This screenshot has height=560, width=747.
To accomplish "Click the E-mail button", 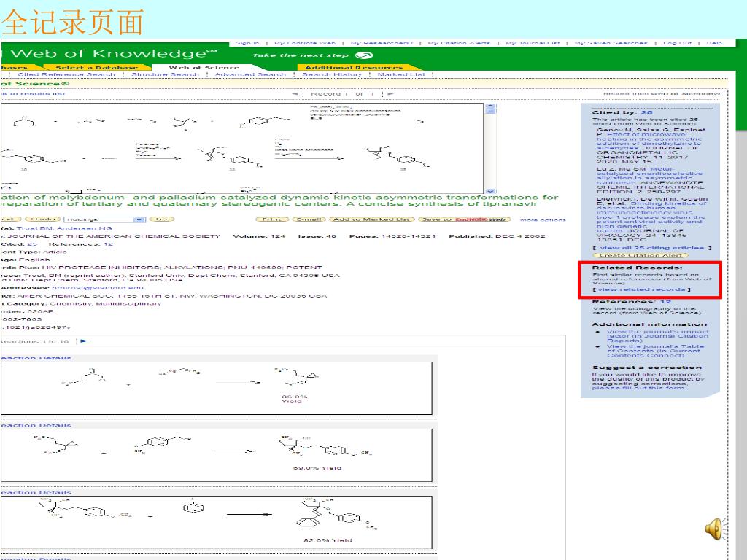I will pyautogui.click(x=309, y=219).
